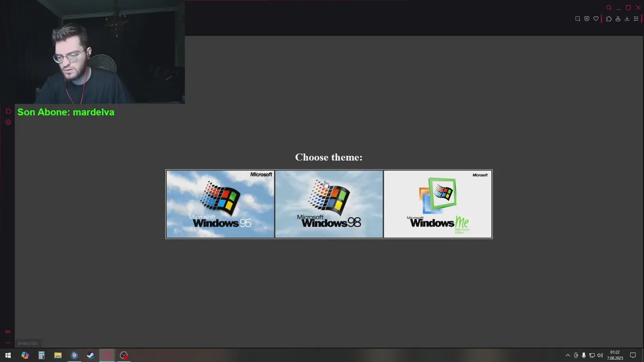Switch to Opera GX on taskbar
644x362 pixels.
click(107, 355)
